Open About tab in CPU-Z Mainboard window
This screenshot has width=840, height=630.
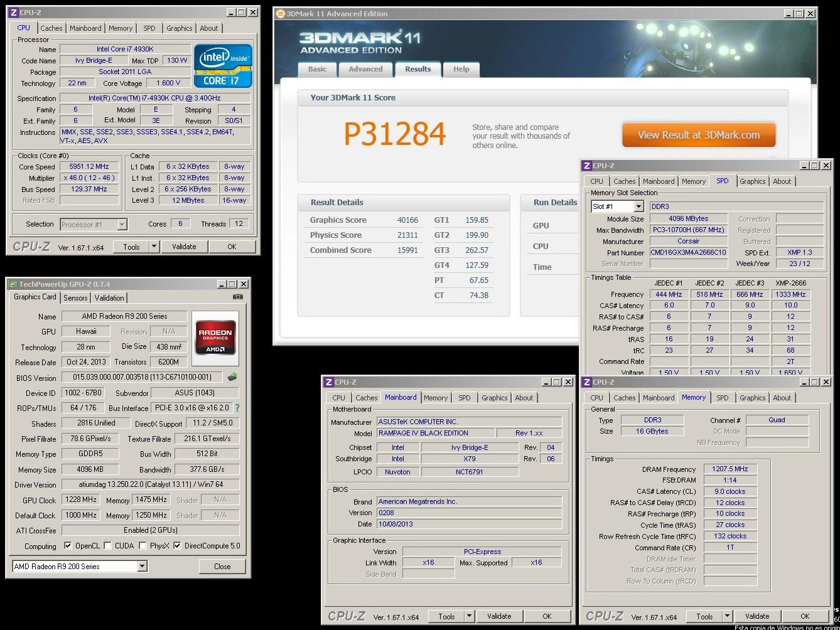pos(524,398)
